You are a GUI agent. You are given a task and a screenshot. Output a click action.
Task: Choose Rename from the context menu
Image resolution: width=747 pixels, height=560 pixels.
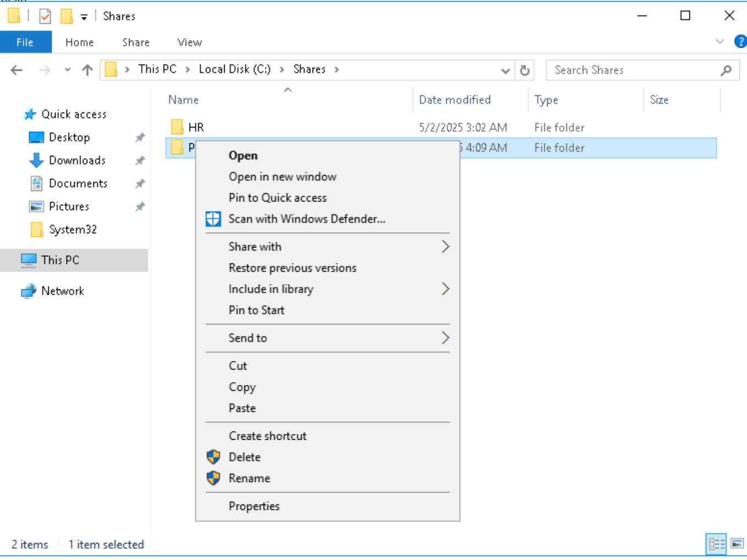(327, 478)
